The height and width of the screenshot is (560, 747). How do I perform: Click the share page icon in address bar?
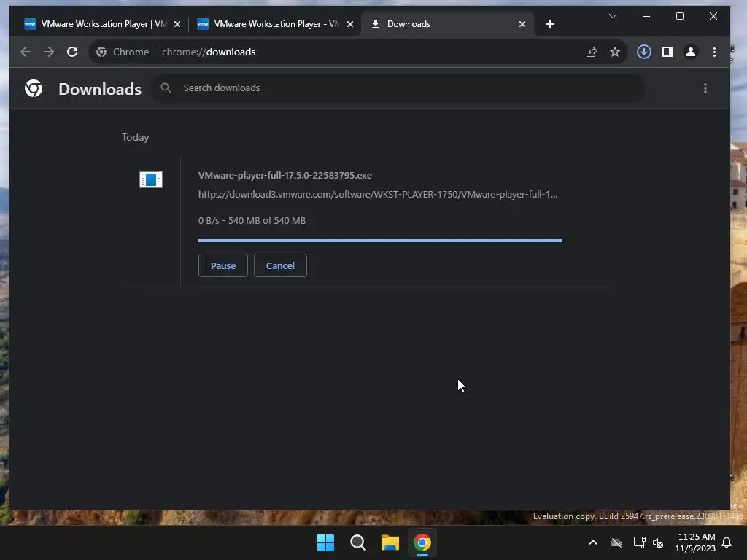pos(591,52)
